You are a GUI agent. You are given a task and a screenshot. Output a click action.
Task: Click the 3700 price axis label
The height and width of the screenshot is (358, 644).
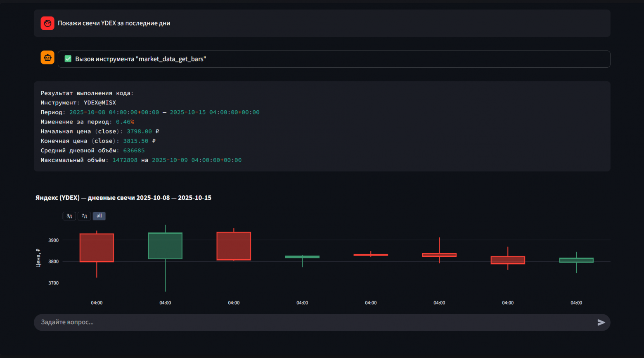[54, 283]
